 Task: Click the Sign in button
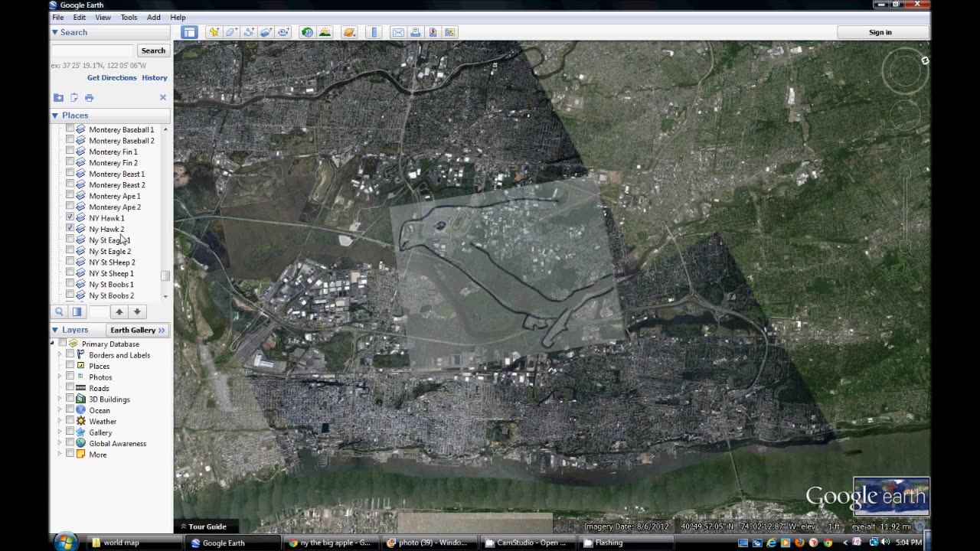(880, 32)
